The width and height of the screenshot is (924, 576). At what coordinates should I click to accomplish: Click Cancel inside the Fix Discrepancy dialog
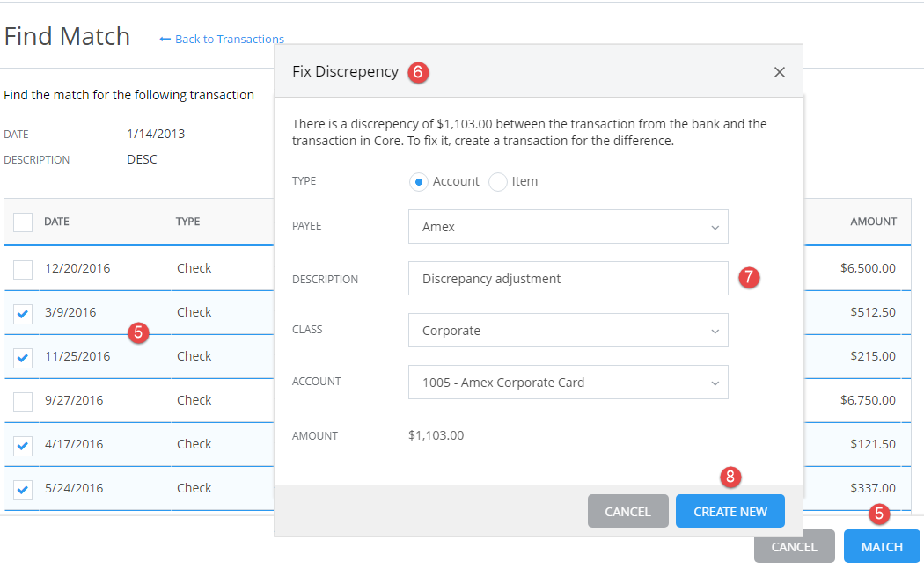pos(627,510)
